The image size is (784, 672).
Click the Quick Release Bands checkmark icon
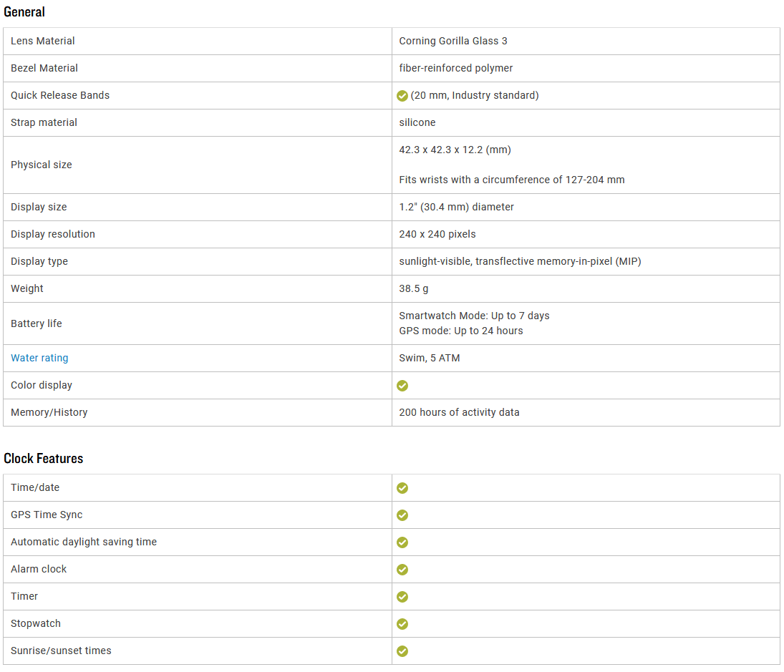tap(402, 96)
